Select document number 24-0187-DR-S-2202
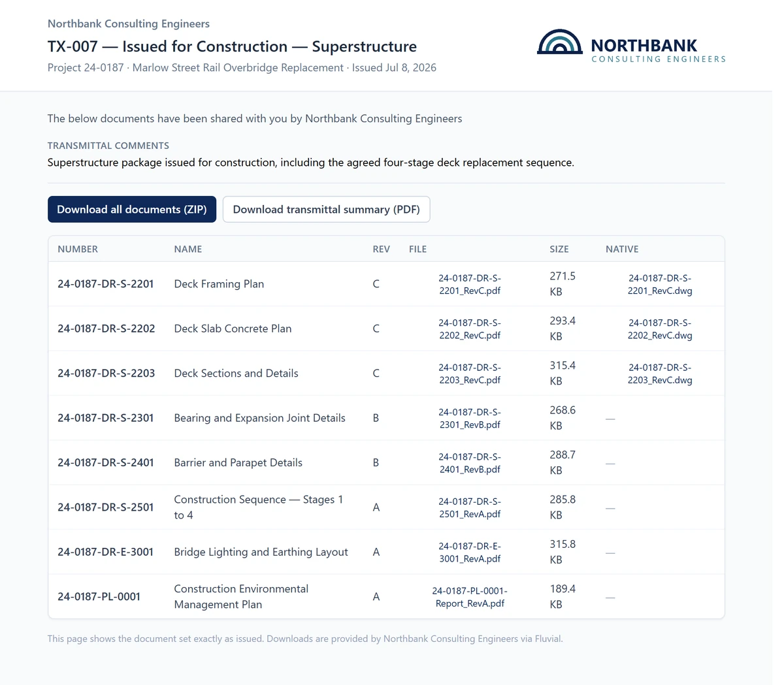This screenshot has height=685, width=784. coord(106,328)
